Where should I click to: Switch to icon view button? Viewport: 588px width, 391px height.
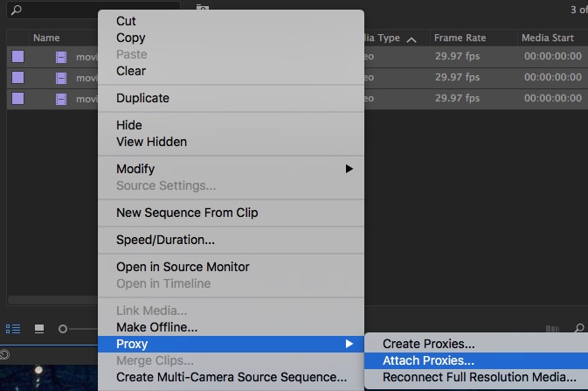[x=38, y=329]
